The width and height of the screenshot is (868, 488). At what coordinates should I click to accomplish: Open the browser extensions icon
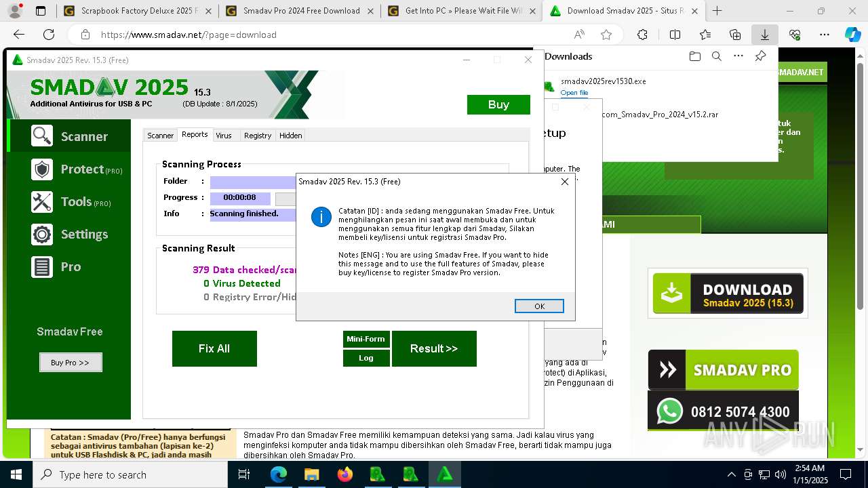pyautogui.click(x=642, y=35)
